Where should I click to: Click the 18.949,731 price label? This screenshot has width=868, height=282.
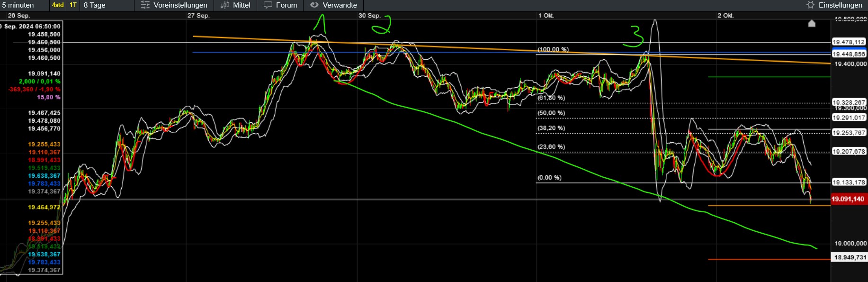[x=850, y=257]
